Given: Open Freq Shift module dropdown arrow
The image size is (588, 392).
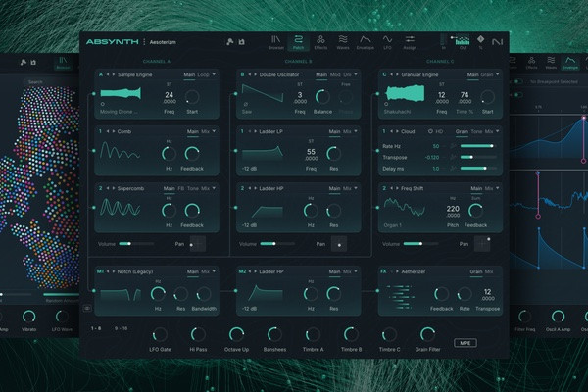Looking at the screenshot, I should [497, 188].
